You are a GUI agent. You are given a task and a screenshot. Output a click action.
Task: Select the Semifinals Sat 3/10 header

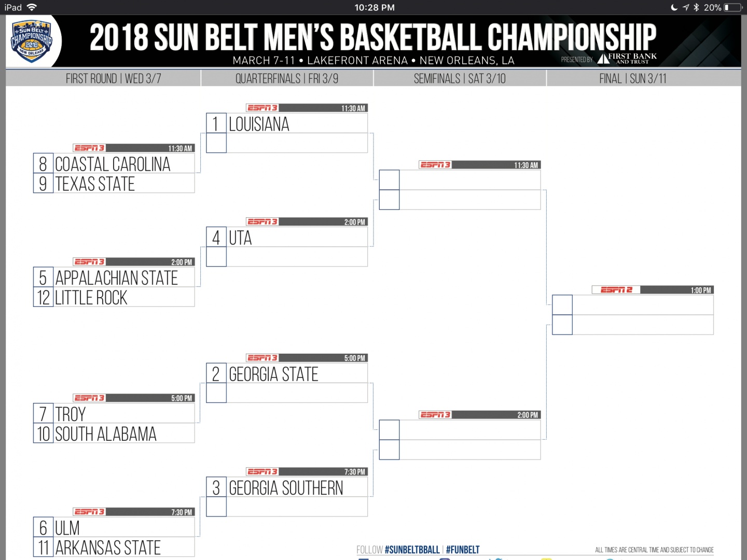pyautogui.click(x=460, y=79)
